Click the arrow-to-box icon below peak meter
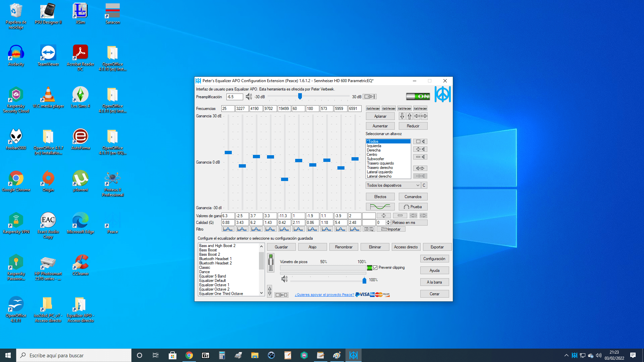644x362 pixels. click(281, 295)
